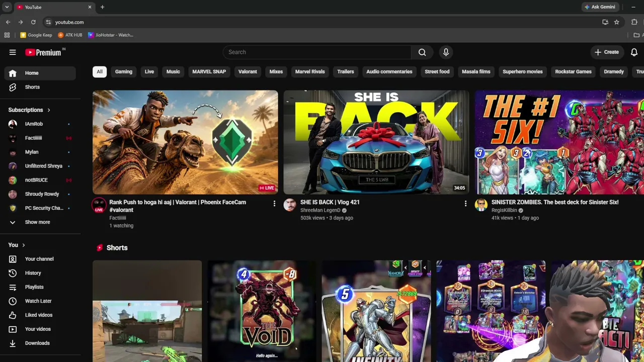Click the YouTube search input field
This screenshot has width=644, height=362.
tap(317, 52)
